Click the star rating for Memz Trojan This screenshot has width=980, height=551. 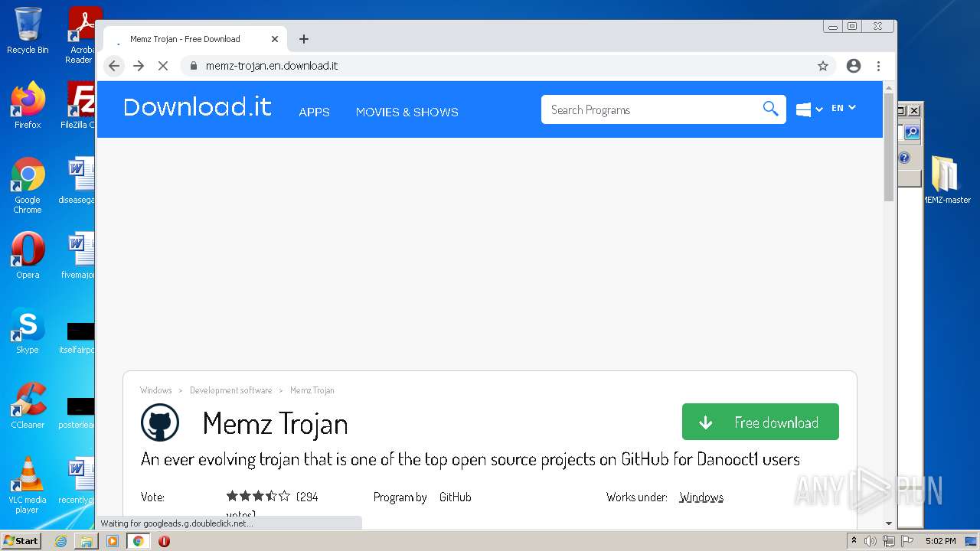pos(258,496)
